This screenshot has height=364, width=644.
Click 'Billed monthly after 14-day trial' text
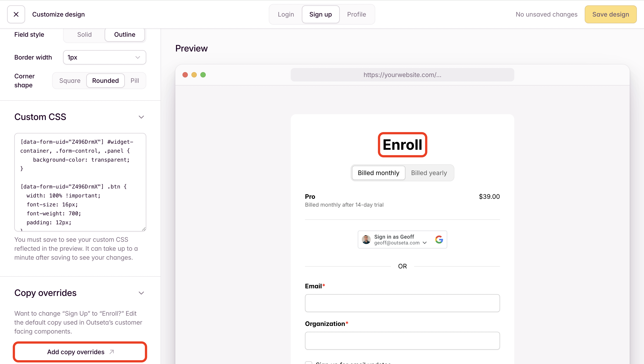[344, 205]
